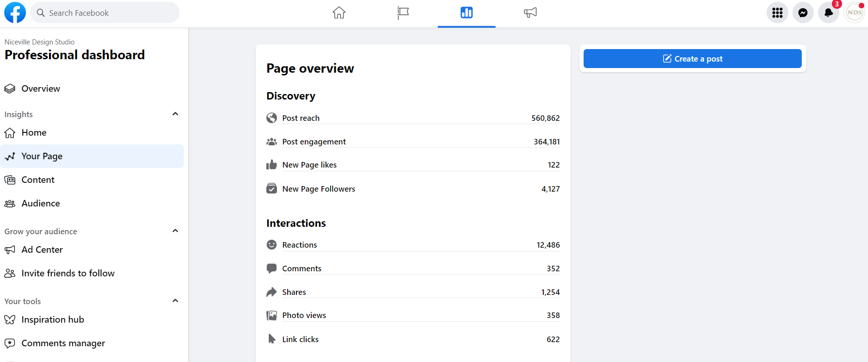The height and width of the screenshot is (362, 868).
Task: Open the Audience section
Action: pyautogui.click(x=92, y=203)
